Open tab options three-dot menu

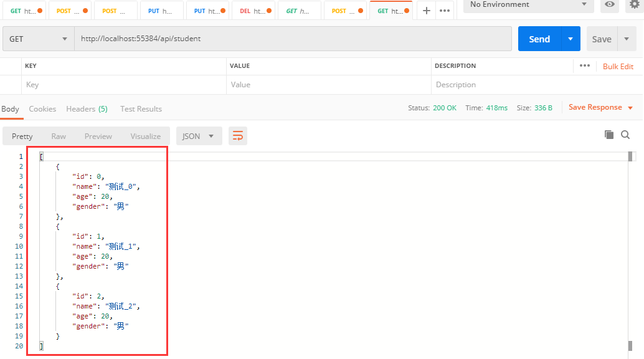[x=445, y=11]
